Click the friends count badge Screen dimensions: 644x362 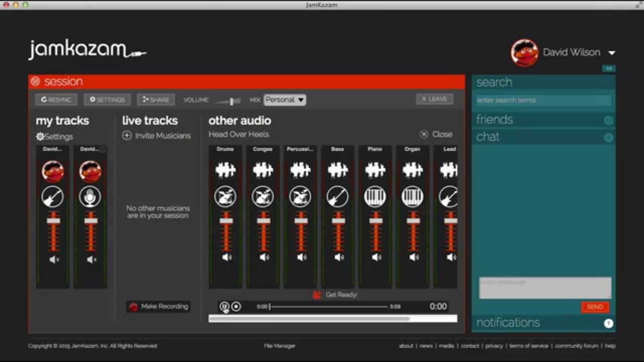coord(608,120)
